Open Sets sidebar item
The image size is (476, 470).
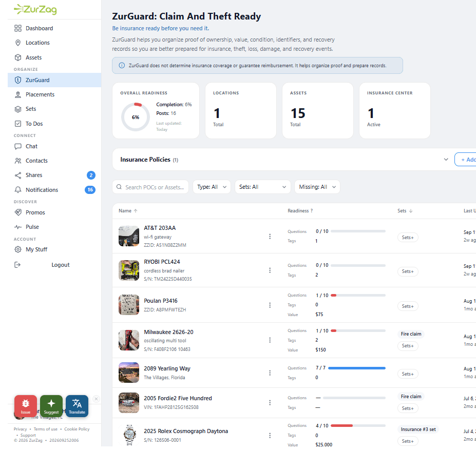pos(54,109)
